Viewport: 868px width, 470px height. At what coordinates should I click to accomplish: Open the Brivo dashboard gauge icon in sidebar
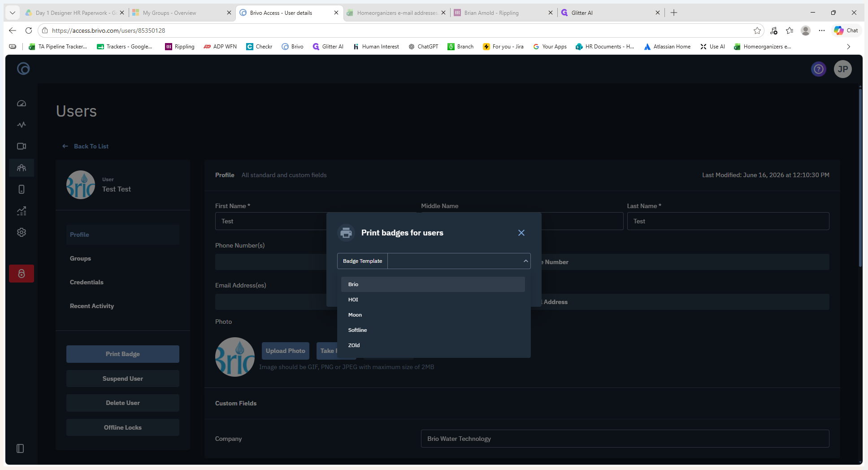[x=22, y=103]
